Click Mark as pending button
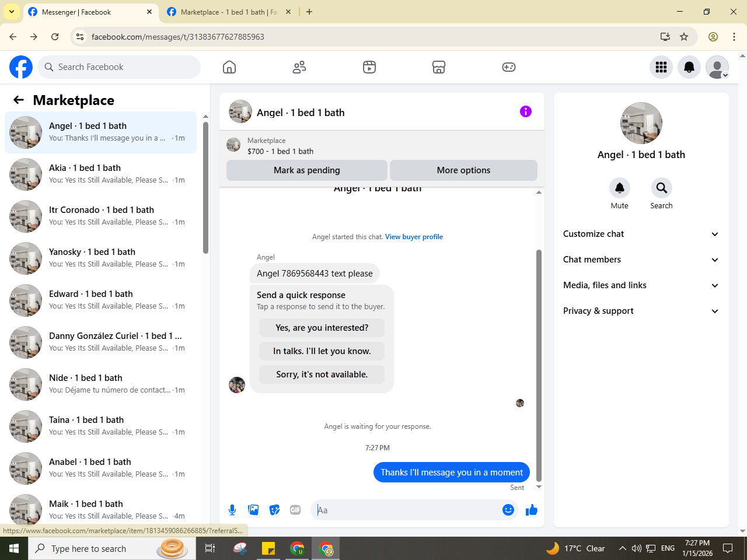The height and width of the screenshot is (560, 747). click(307, 170)
